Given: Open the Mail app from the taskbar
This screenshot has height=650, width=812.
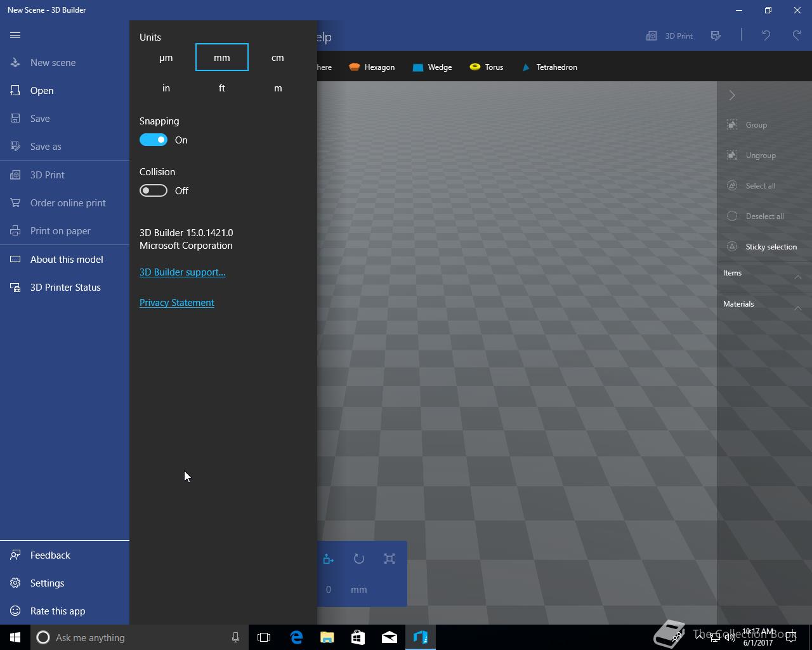Looking at the screenshot, I should [390, 637].
